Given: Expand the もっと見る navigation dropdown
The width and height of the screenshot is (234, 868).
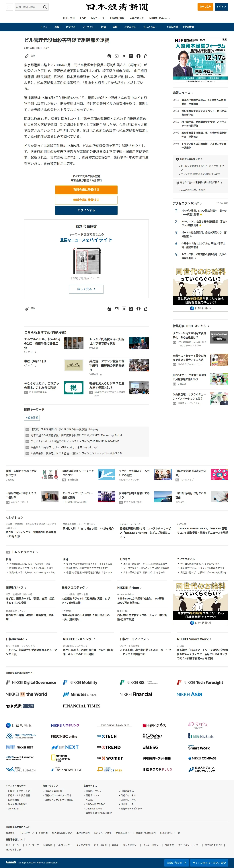Looking at the screenshot, I should click(x=150, y=27).
